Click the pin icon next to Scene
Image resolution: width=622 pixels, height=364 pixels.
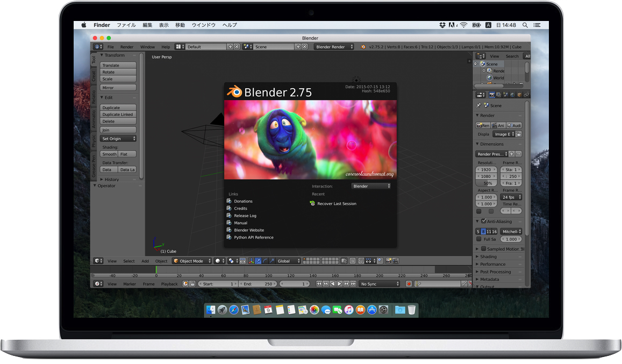coord(479,105)
